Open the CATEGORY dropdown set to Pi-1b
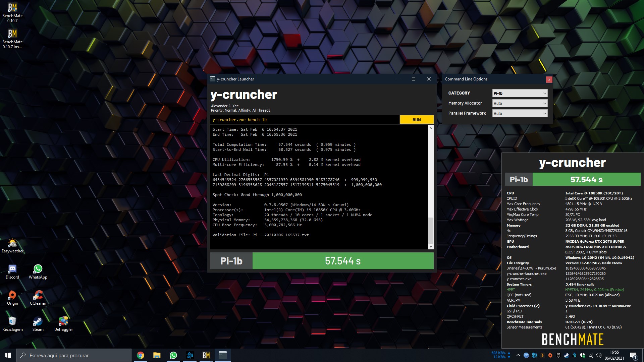Image resolution: width=644 pixels, height=362 pixels. click(520, 93)
